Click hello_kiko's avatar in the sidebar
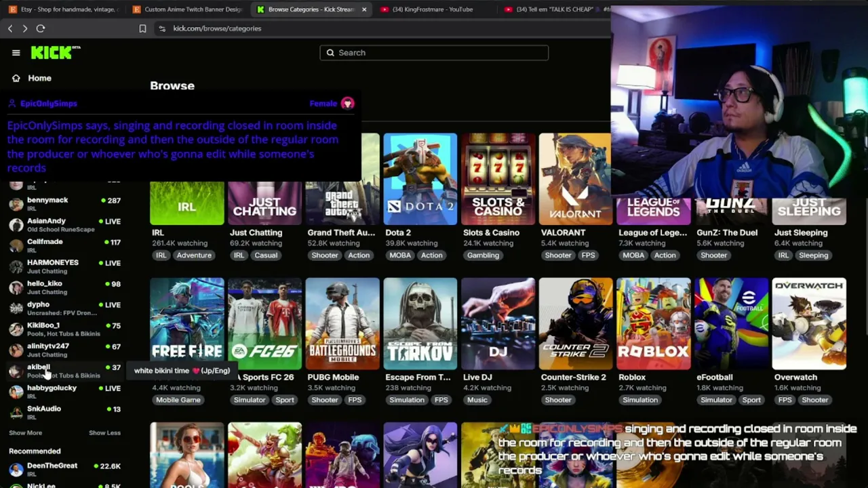Viewport: 868px width, 488px height. click(16, 287)
